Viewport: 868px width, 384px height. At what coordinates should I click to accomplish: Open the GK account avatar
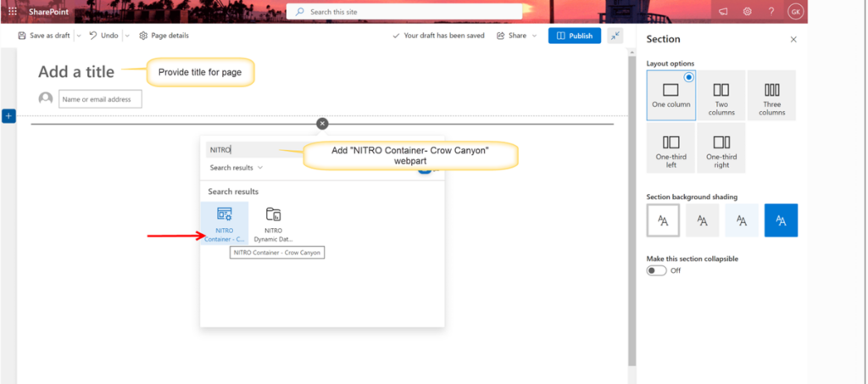(795, 12)
